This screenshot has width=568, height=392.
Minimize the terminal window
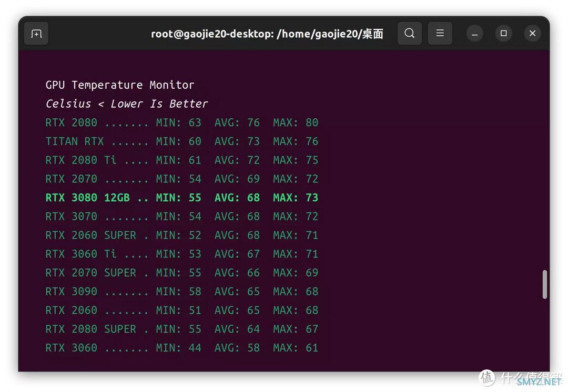(x=474, y=34)
